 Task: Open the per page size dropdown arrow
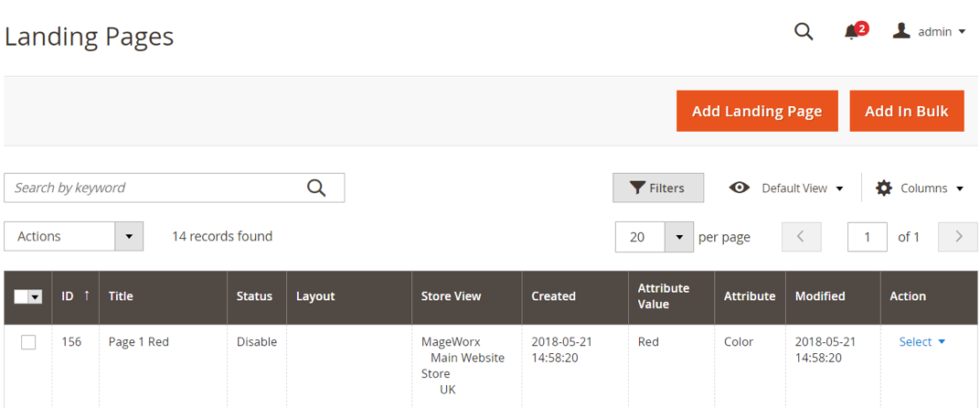point(678,237)
